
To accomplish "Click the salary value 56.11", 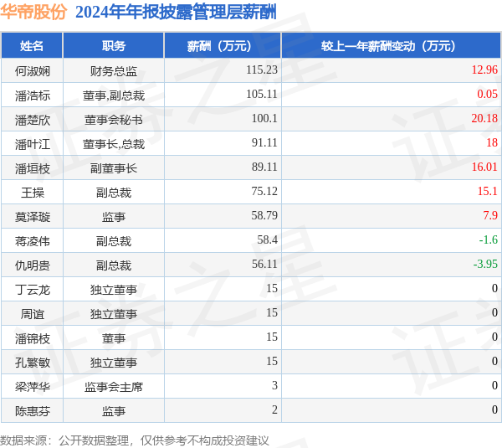I will (264, 264).
